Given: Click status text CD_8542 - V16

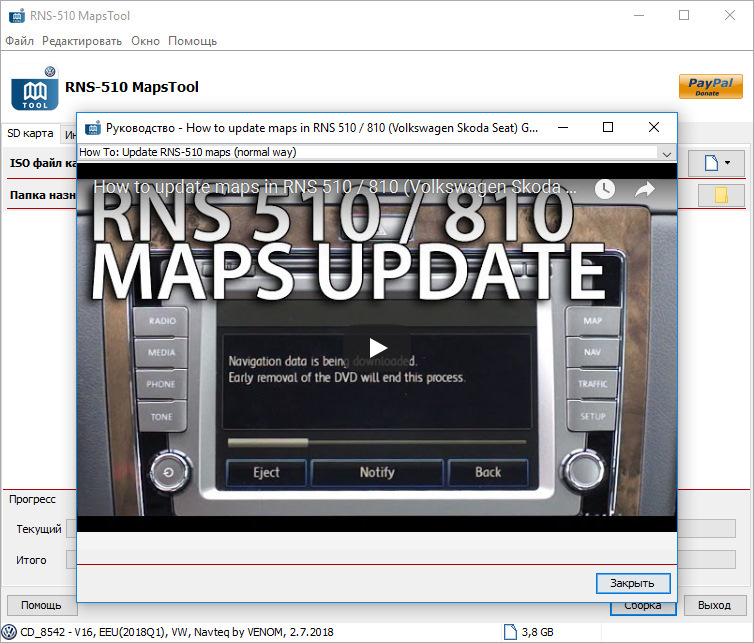Looking at the screenshot, I should click(x=176, y=632).
